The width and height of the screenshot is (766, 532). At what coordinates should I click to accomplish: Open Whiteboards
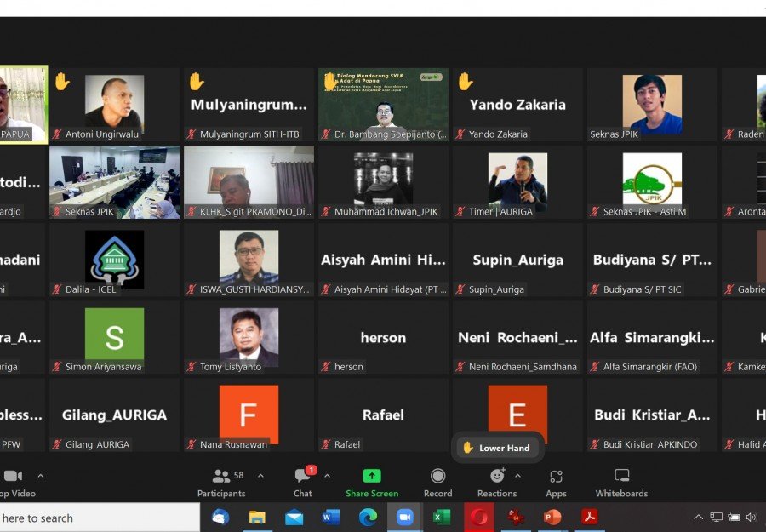(621, 483)
